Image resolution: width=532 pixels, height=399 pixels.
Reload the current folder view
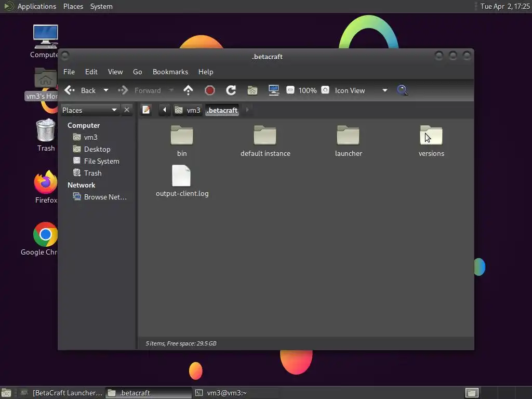tap(231, 90)
